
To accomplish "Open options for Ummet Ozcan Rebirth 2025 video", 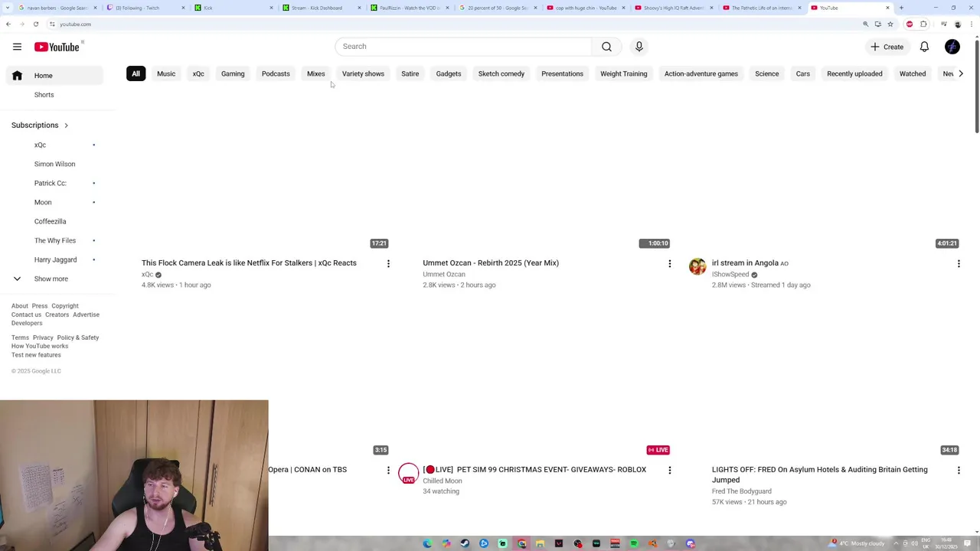I will (x=670, y=263).
